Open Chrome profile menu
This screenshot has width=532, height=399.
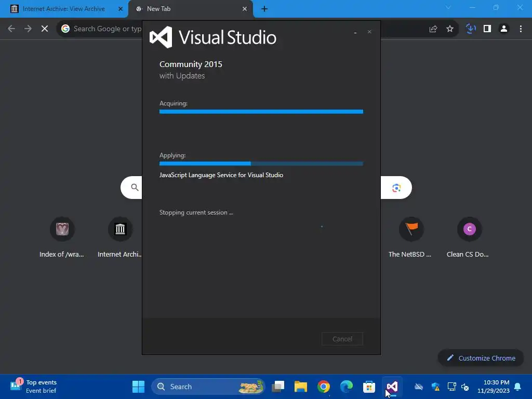click(x=504, y=29)
